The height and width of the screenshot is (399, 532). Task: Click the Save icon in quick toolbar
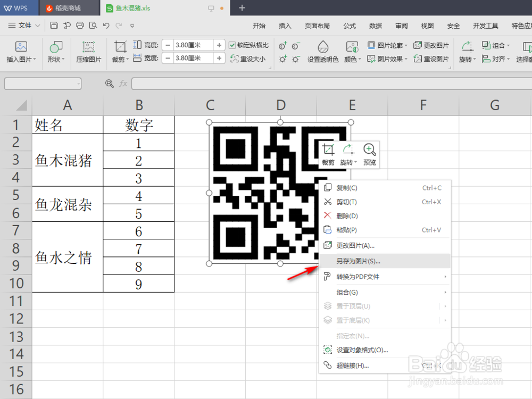[54, 25]
